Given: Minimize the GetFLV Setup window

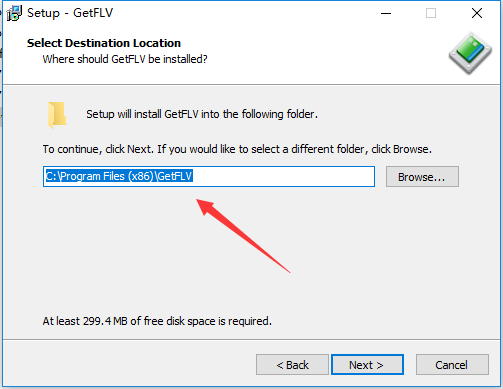Looking at the screenshot, I should click(386, 13).
